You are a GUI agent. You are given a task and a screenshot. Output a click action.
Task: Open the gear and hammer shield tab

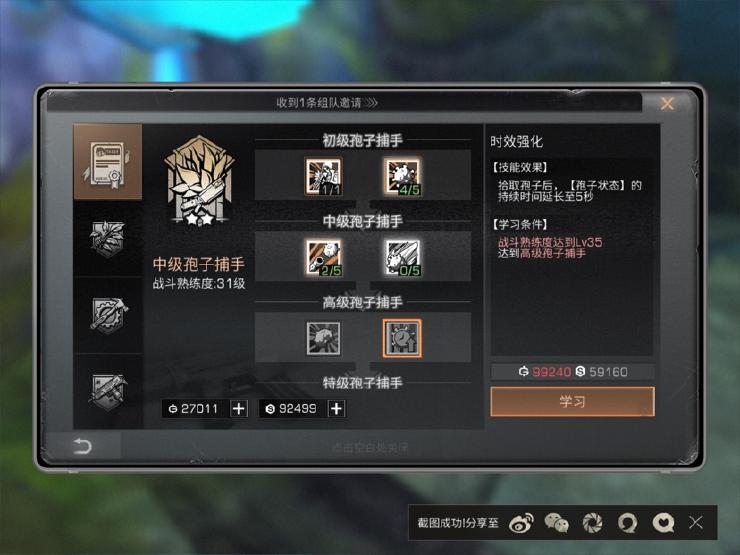[108, 315]
